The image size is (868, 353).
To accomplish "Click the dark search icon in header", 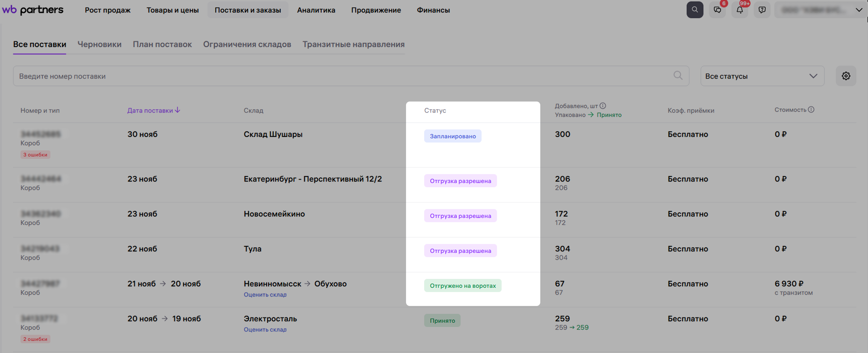I will 694,10.
